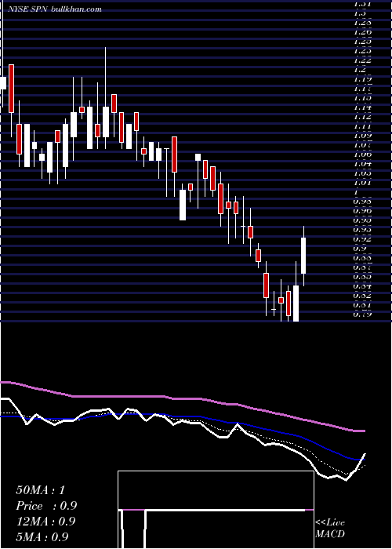The height and width of the screenshot is (549, 392).
Task: Click the 1.09 price axis label
Action: point(362,136)
